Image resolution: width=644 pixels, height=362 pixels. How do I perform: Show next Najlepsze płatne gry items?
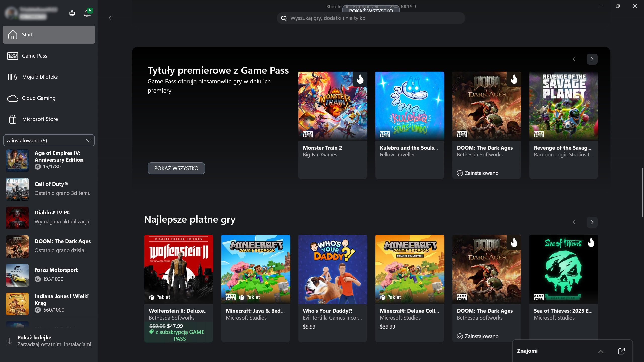tap(592, 222)
